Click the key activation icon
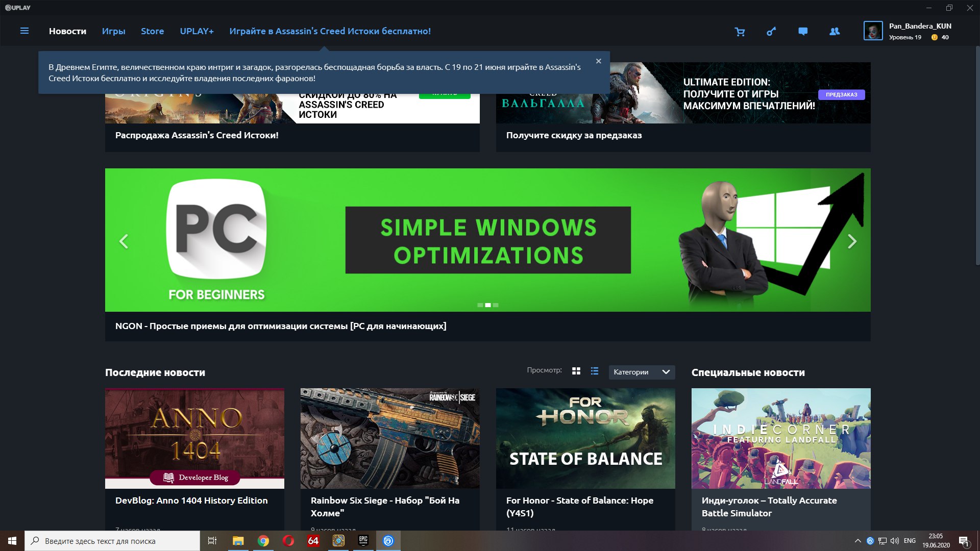This screenshot has width=980, height=551. (771, 32)
